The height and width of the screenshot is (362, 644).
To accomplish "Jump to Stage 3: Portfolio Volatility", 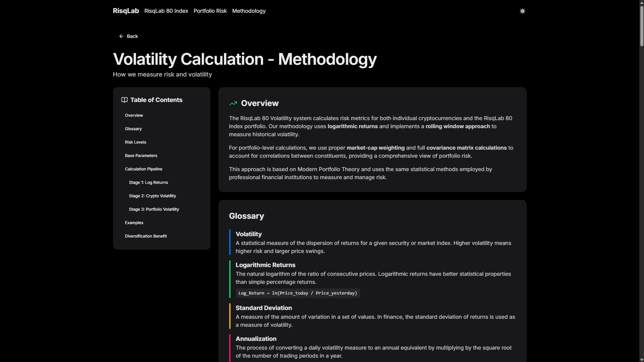I will coord(154,209).
